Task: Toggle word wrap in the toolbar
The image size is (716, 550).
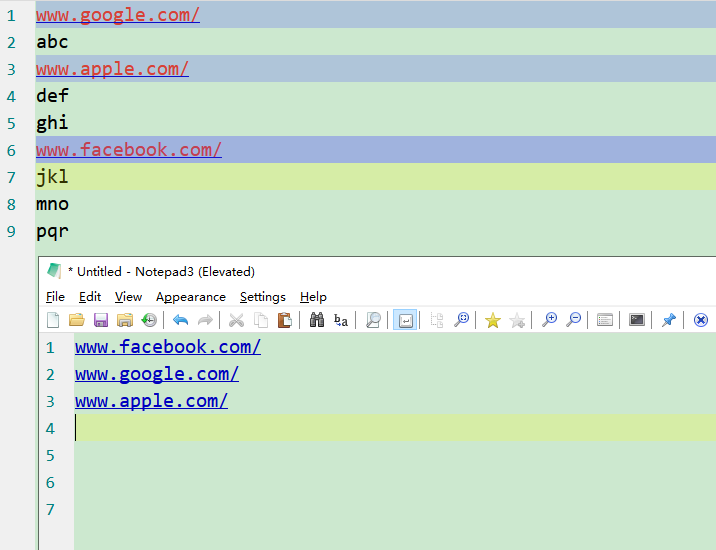Action: (405, 320)
